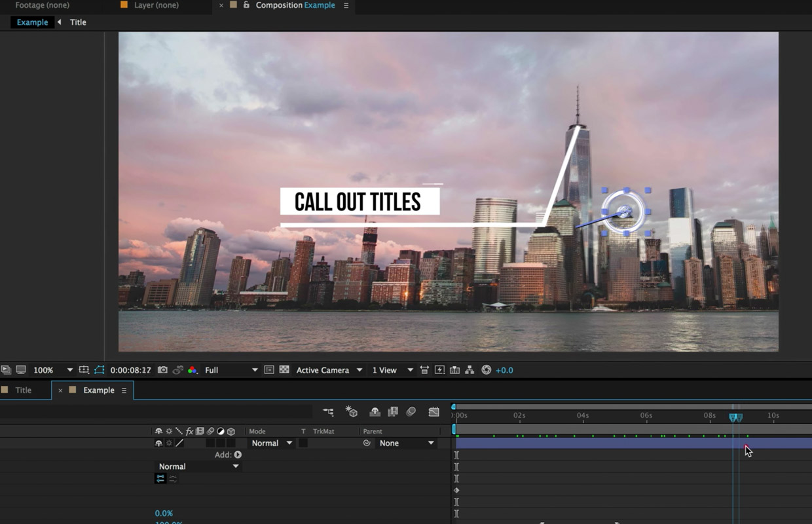Toggle Draft 3D icon in timeline
The height and width of the screenshot is (524, 812).
click(352, 412)
